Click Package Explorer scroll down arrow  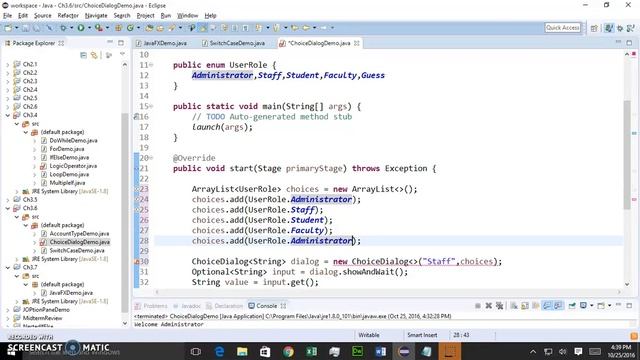click(125, 323)
